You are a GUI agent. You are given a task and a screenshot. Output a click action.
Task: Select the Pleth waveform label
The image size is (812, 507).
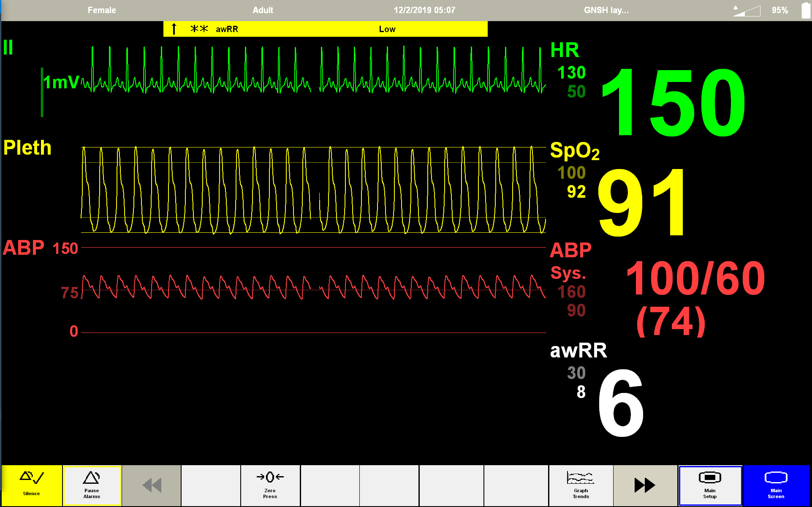point(27,148)
